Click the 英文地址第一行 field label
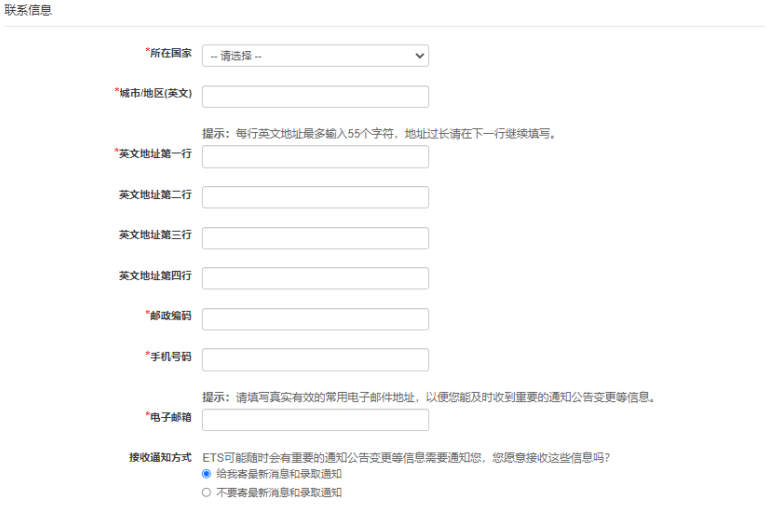Image resolution: width=778 pixels, height=507 pixels. click(x=155, y=154)
